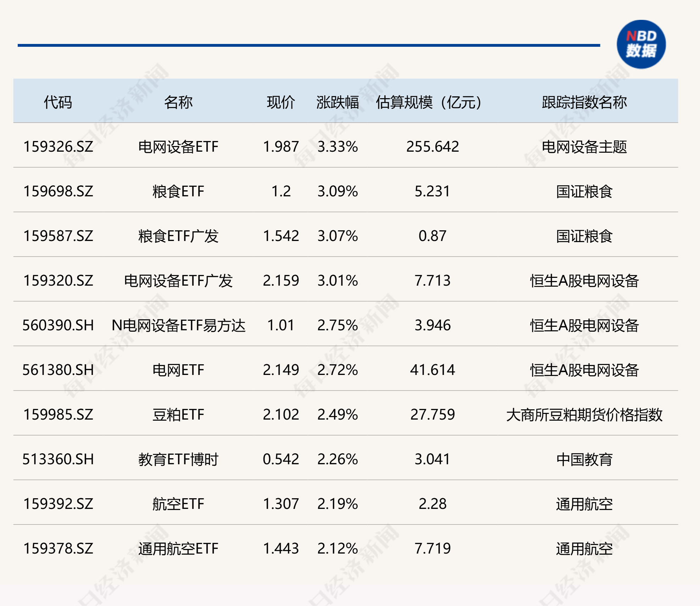The width and height of the screenshot is (700, 606).
Task: Click the 名称 column header
Action: (178, 102)
